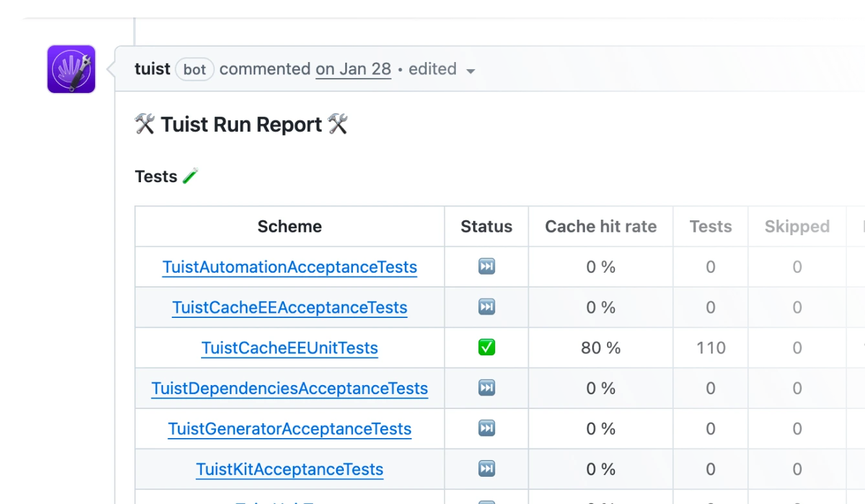Click skipped status icon for TuistAutomationAcceptanceTests

point(486,266)
